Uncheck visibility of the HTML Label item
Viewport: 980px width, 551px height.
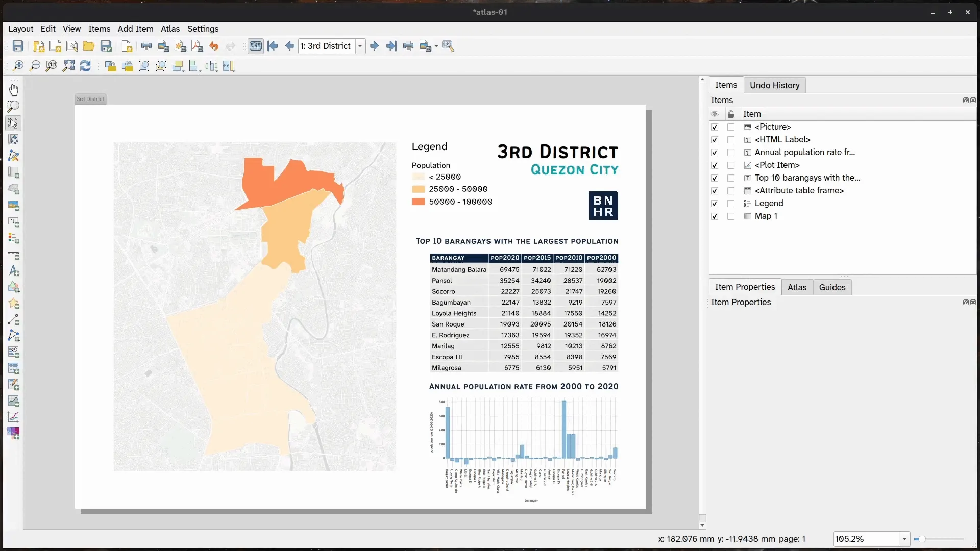click(x=715, y=140)
